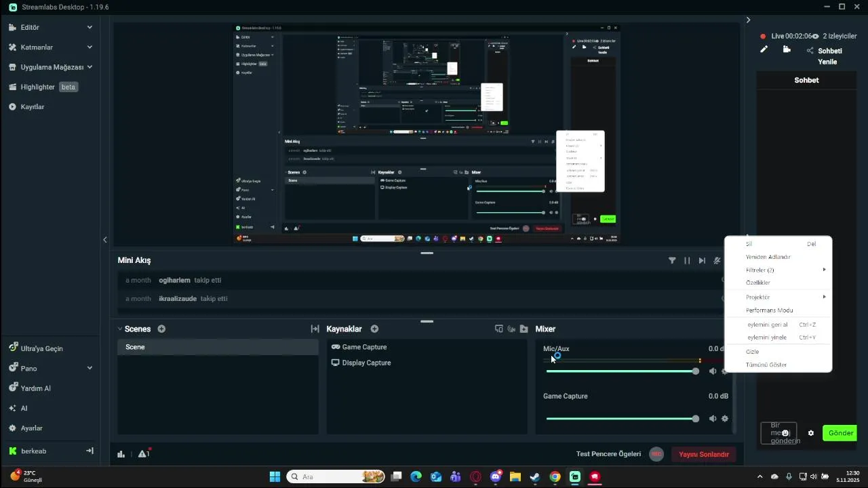Collapse left panel with arrow handle
This screenshot has height=488, width=868.
pos(105,239)
